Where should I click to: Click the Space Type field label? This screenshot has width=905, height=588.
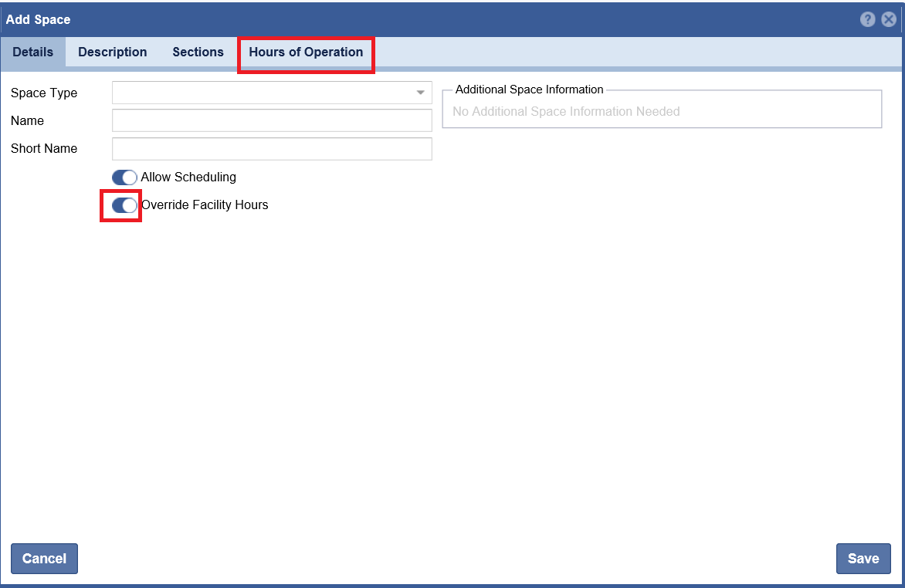coord(44,93)
